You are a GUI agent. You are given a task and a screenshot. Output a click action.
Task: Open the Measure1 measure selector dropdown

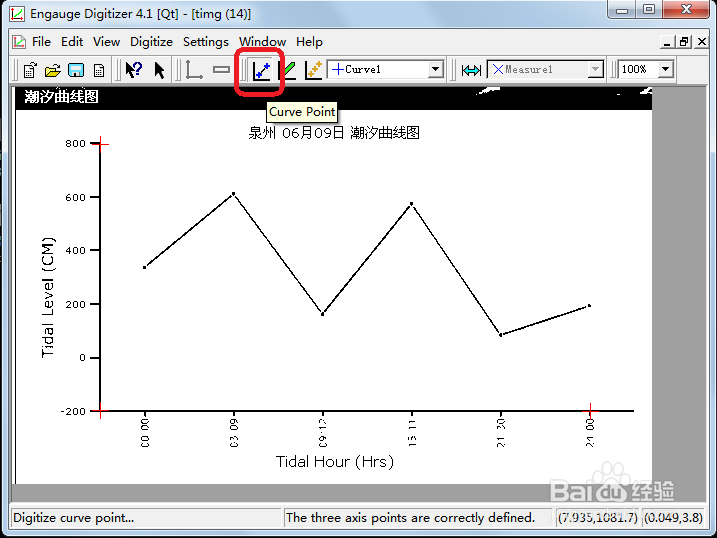coord(595,69)
